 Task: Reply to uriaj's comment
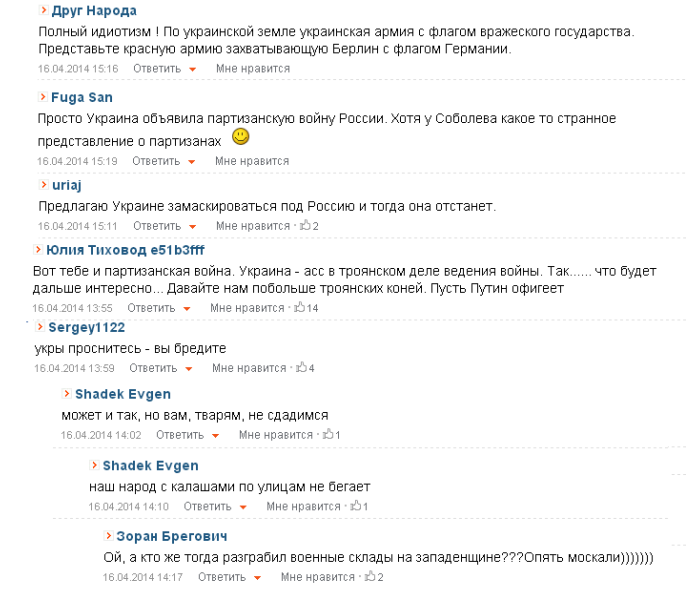click(x=157, y=226)
